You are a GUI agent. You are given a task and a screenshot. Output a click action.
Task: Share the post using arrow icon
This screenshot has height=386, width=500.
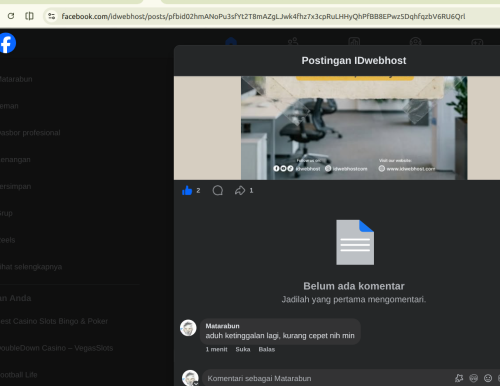click(x=240, y=190)
